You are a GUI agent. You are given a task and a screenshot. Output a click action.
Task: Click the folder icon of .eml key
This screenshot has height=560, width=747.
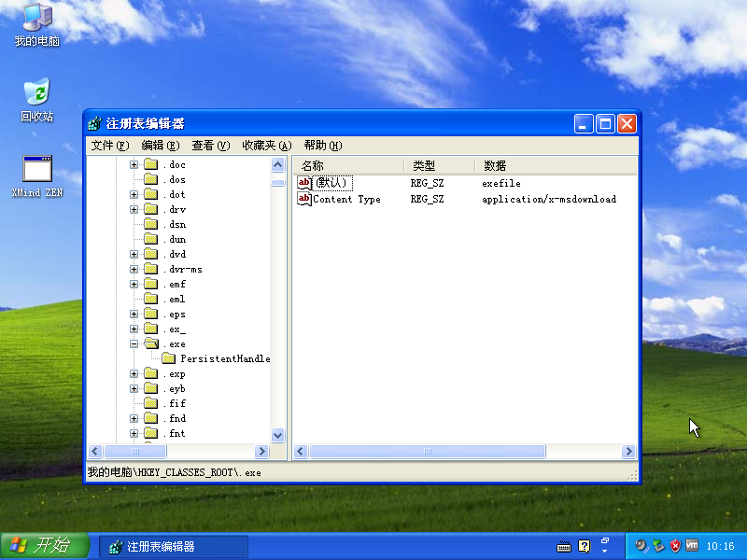click(151, 299)
